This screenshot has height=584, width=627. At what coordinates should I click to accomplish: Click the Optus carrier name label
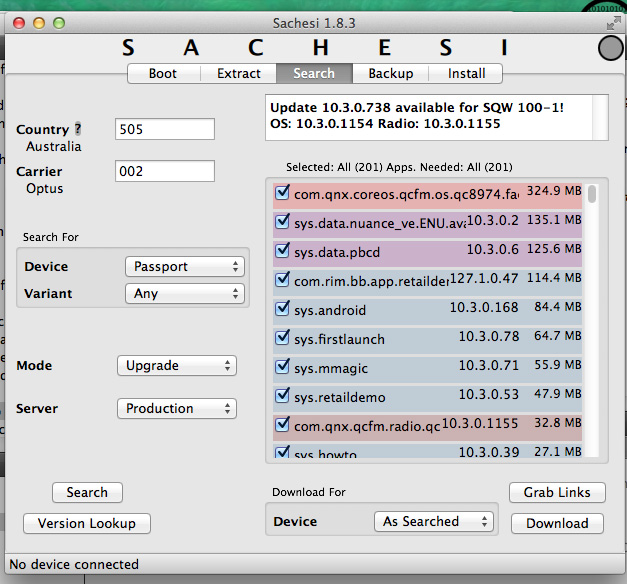point(44,188)
